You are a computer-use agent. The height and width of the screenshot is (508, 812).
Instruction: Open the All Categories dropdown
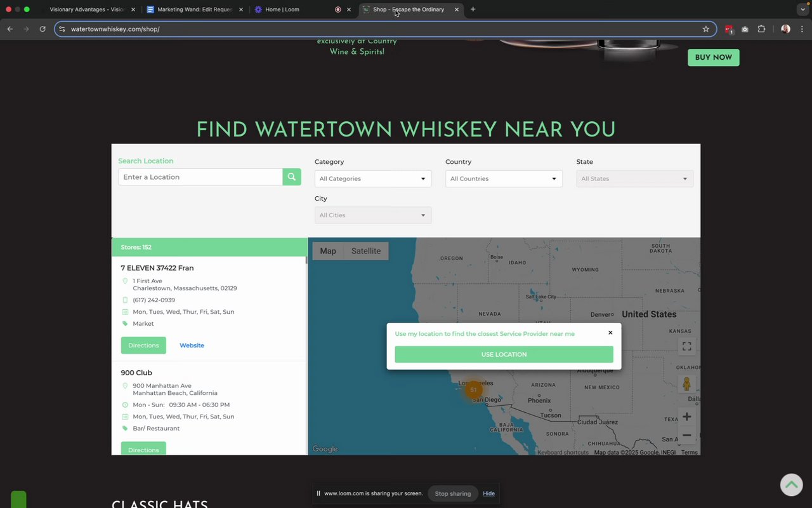(x=373, y=178)
